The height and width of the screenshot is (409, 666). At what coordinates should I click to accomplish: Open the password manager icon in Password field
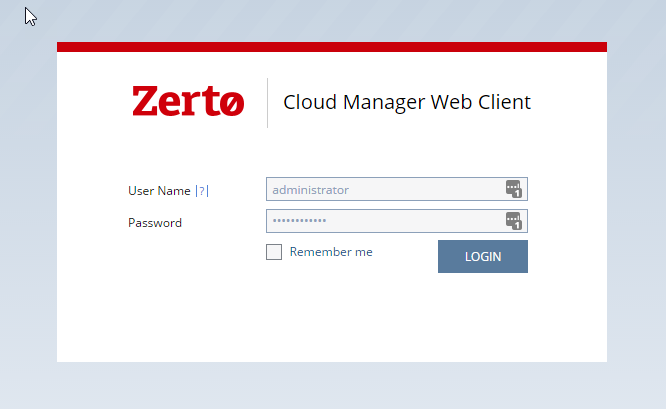[514, 221]
